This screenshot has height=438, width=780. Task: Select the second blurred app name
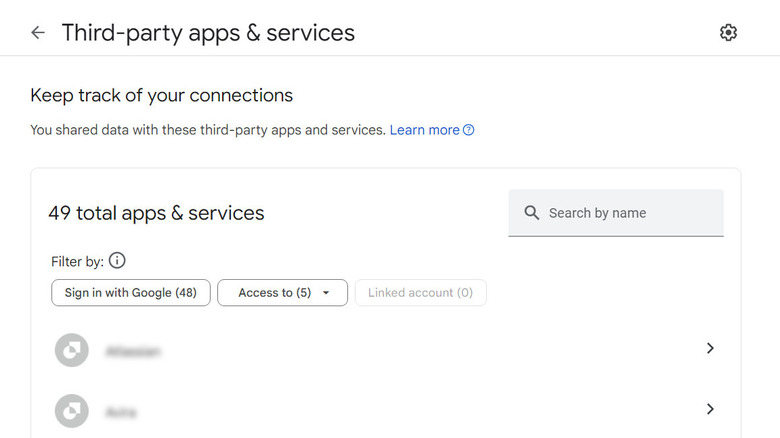(x=121, y=411)
